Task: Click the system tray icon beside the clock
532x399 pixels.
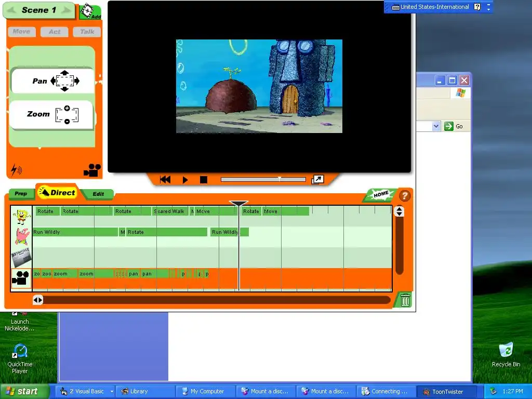Action: click(x=494, y=391)
